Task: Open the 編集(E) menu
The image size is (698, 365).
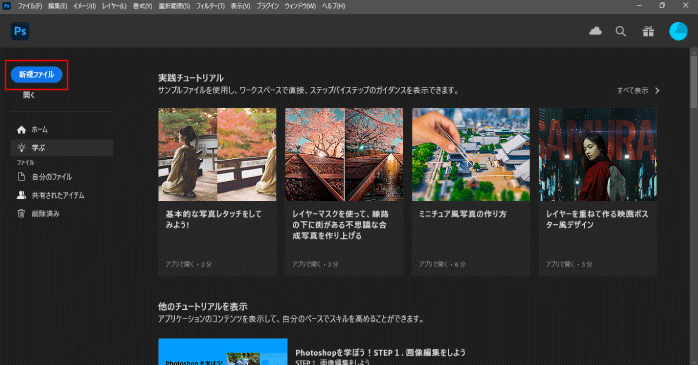Action: 57,6
